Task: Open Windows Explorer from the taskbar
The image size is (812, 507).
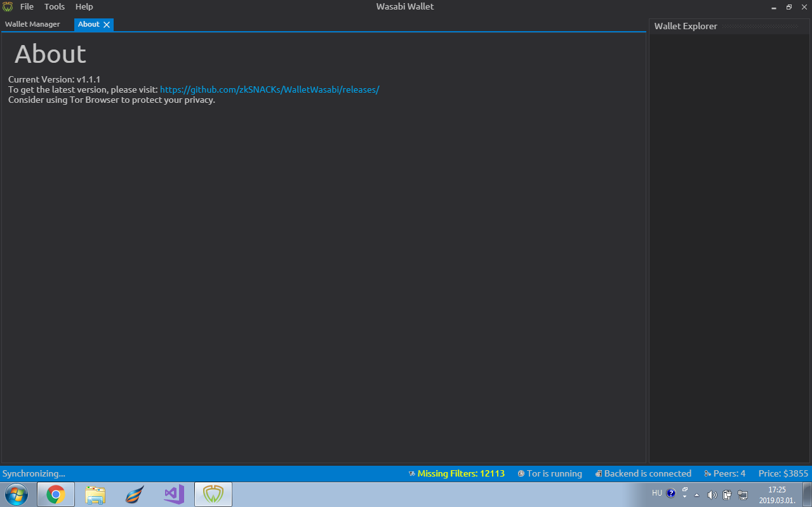Action: (x=95, y=494)
